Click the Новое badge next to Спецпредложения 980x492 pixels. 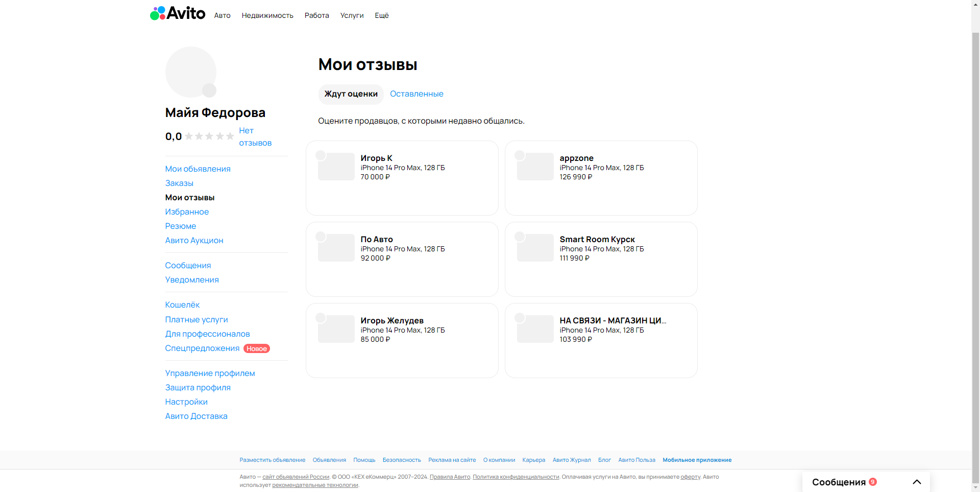[257, 349]
